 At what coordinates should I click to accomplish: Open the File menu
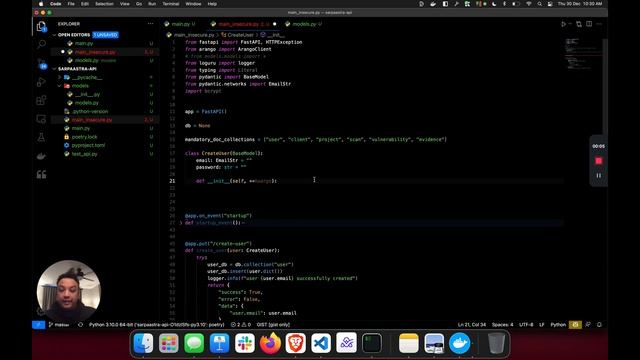(71, 4)
